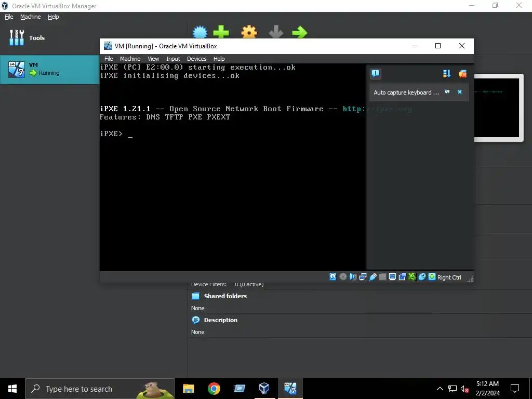Image resolution: width=532 pixels, height=399 pixels.
Task: Click the VM preview thumbnail in Manager
Action: [498, 108]
